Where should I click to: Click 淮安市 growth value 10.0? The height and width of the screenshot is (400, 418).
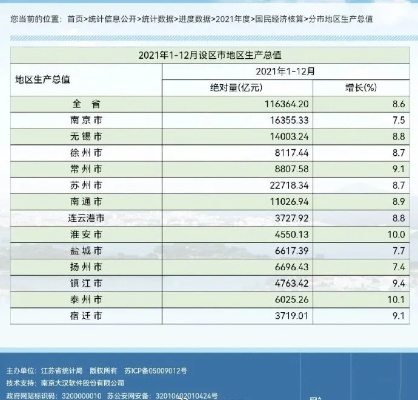(396, 234)
